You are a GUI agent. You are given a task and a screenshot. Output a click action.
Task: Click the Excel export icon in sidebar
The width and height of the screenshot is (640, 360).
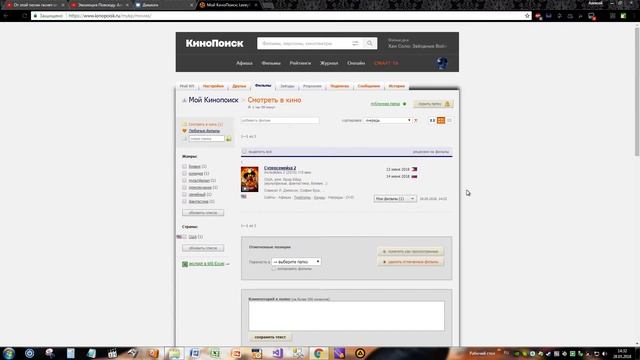pyautogui.click(x=185, y=264)
